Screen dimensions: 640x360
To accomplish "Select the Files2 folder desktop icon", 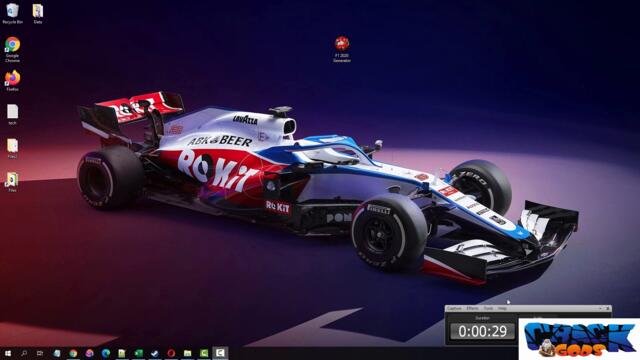I will [12, 148].
